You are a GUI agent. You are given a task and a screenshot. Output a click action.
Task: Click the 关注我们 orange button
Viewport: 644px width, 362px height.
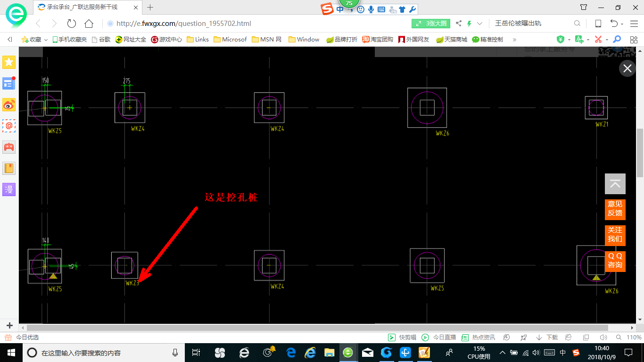tap(615, 235)
